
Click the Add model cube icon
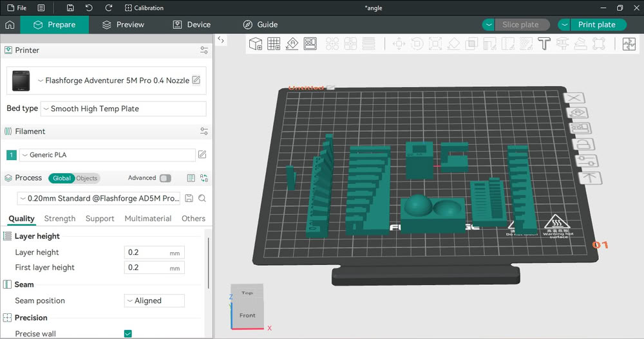click(x=256, y=44)
